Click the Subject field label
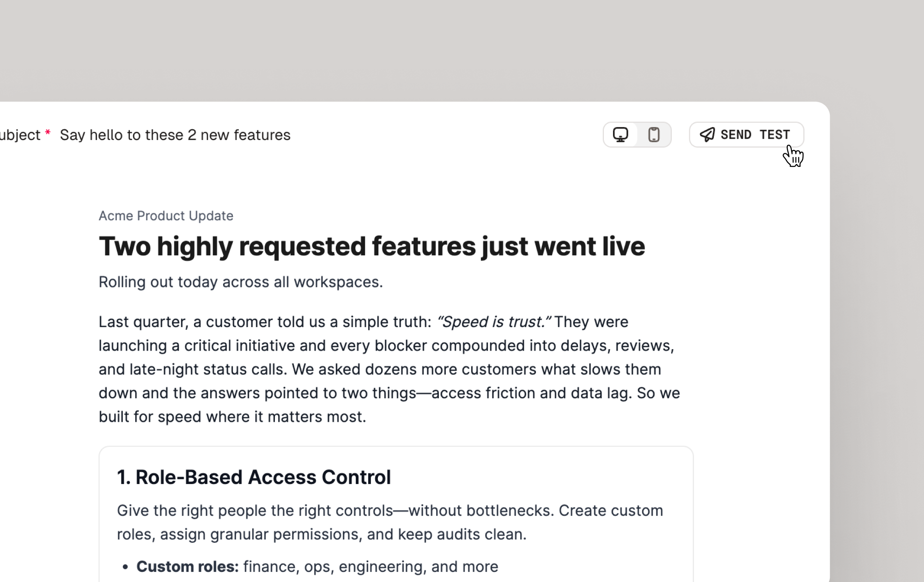 pyautogui.click(x=20, y=135)
